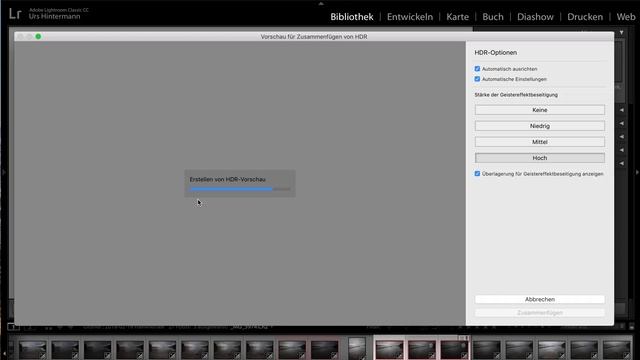
Task: Click the dialog title Vorschau für Zusammenfügen von HDR
Action: pyautogui.click(x=314, y=36)
